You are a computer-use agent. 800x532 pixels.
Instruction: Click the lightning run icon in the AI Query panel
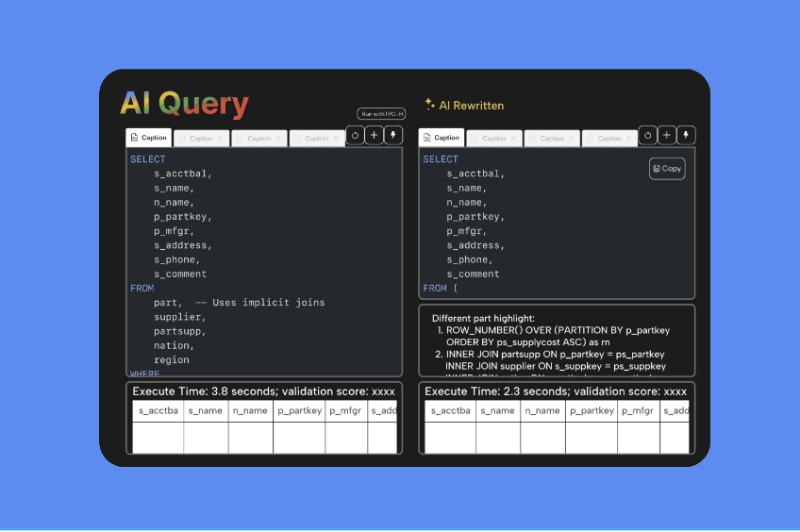392,135
